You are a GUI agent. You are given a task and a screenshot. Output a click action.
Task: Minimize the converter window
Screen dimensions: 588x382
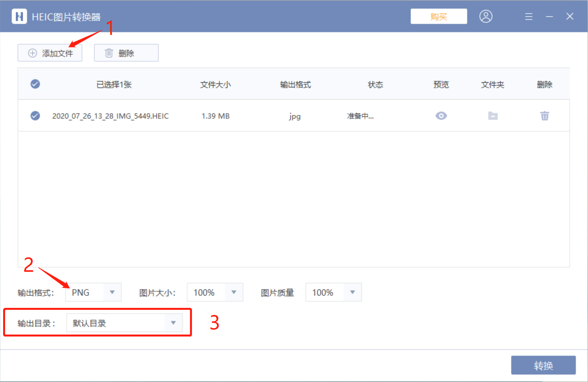click(x=549, y=16)
